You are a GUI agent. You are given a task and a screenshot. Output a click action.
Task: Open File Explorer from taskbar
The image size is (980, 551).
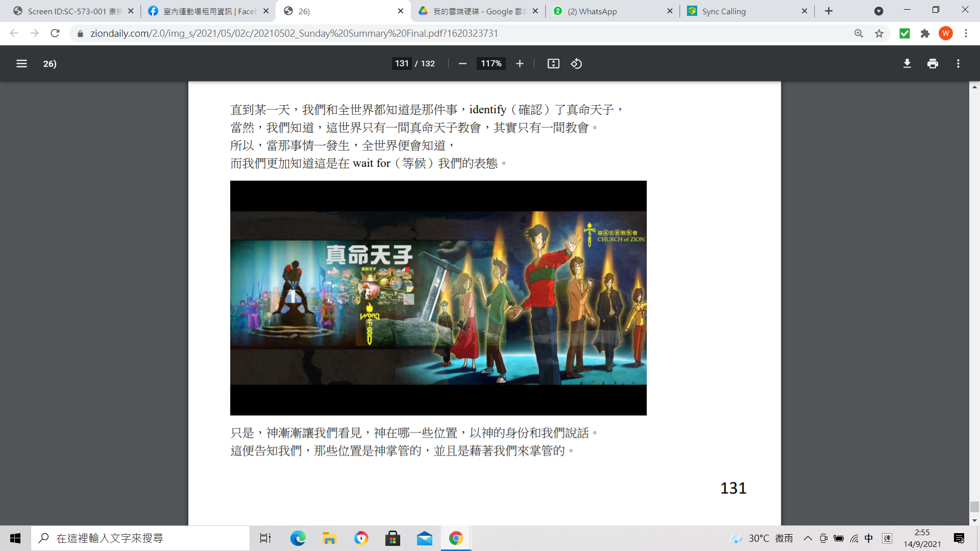click(329, 538)
